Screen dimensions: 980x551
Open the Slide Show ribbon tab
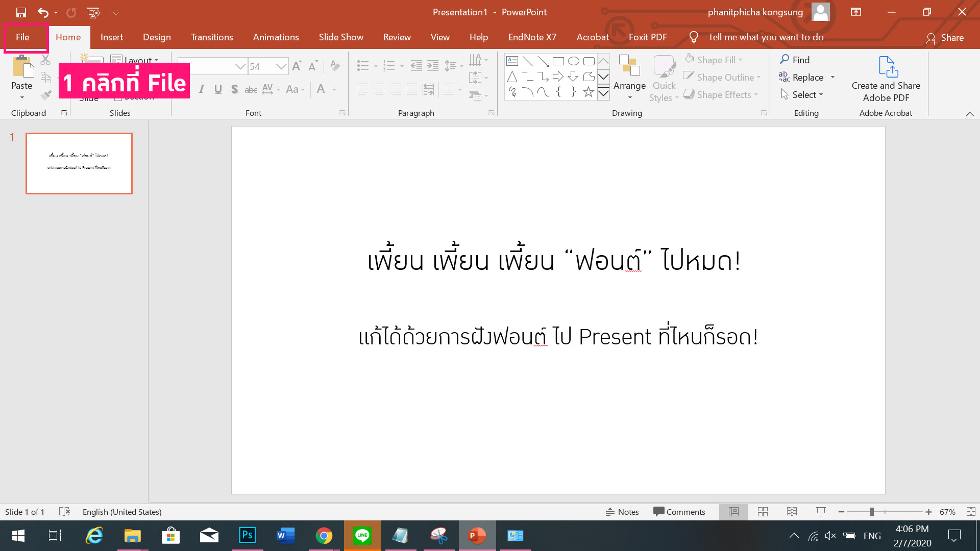340,37
